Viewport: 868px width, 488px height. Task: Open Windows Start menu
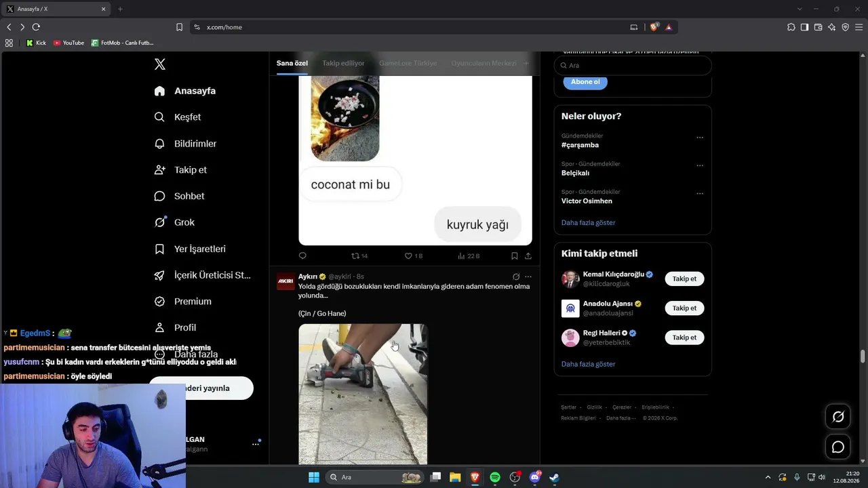click(314, 477)
